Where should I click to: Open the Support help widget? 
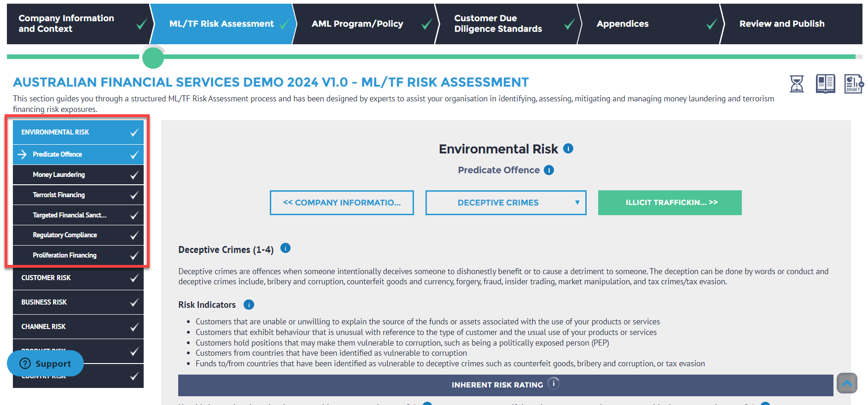pyautogui.click(x=45, y=364)
